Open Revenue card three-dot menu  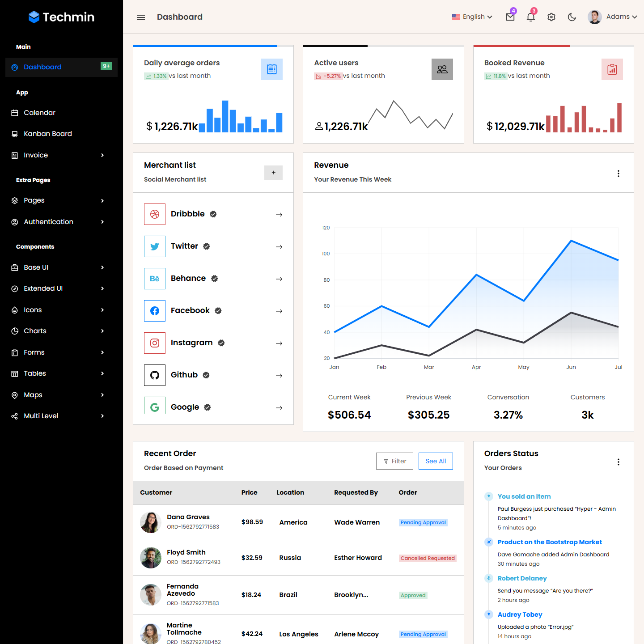pyautogui.click(x=619, y=174)
